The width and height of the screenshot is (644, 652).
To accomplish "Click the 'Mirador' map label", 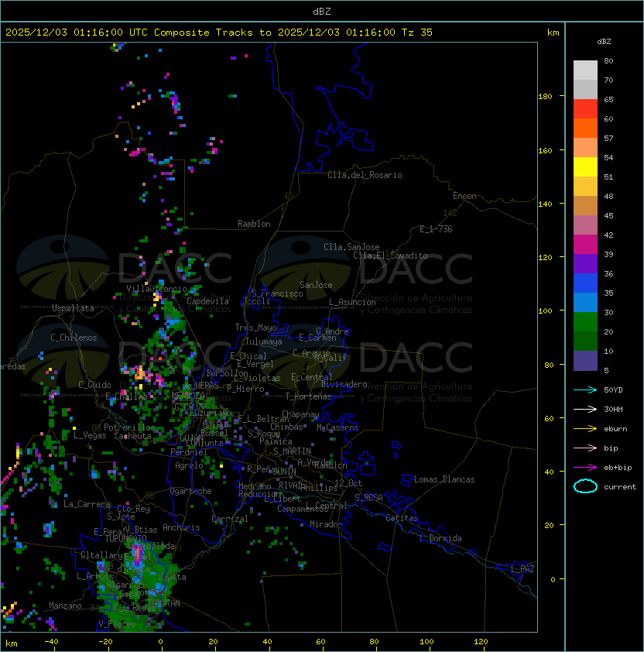I will (x=327, y=524).
